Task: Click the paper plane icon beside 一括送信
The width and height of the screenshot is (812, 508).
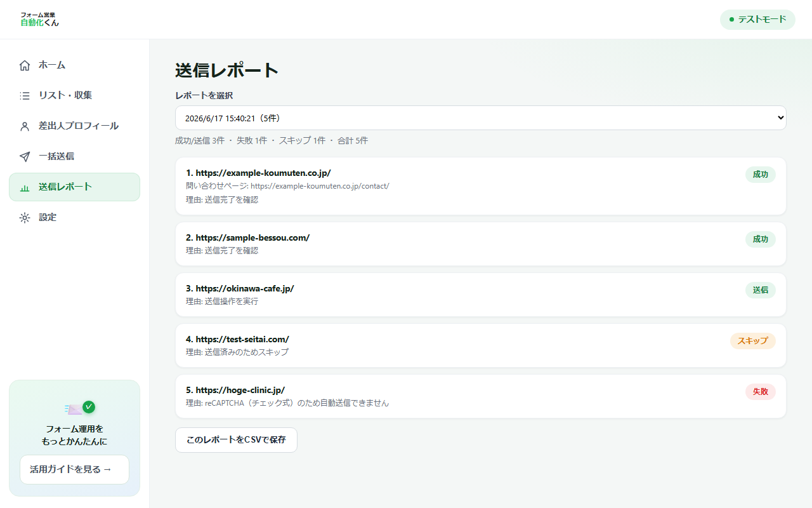Action: pos(25,156)
